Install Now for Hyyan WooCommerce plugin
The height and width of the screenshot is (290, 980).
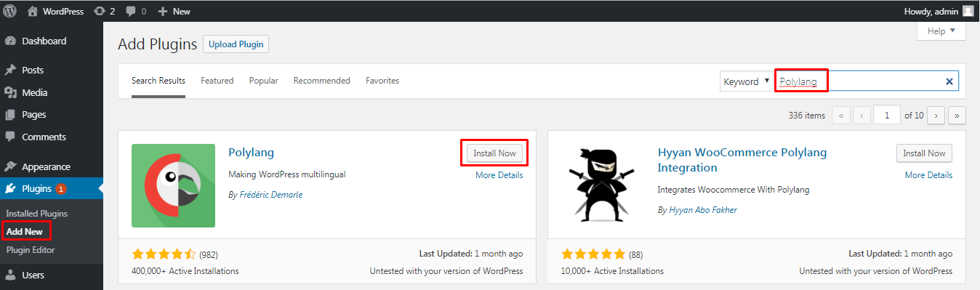pyautogui.click(x=924, y=153)
